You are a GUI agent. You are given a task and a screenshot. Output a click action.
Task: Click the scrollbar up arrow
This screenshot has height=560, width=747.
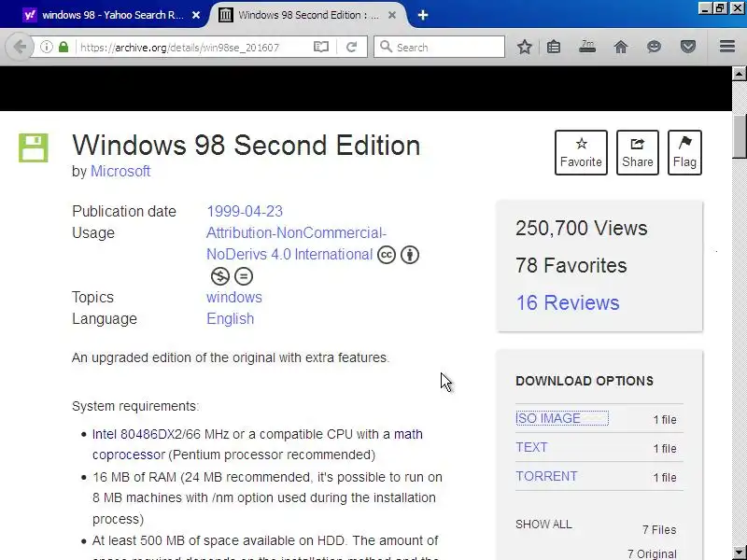[x=739, y=74]
